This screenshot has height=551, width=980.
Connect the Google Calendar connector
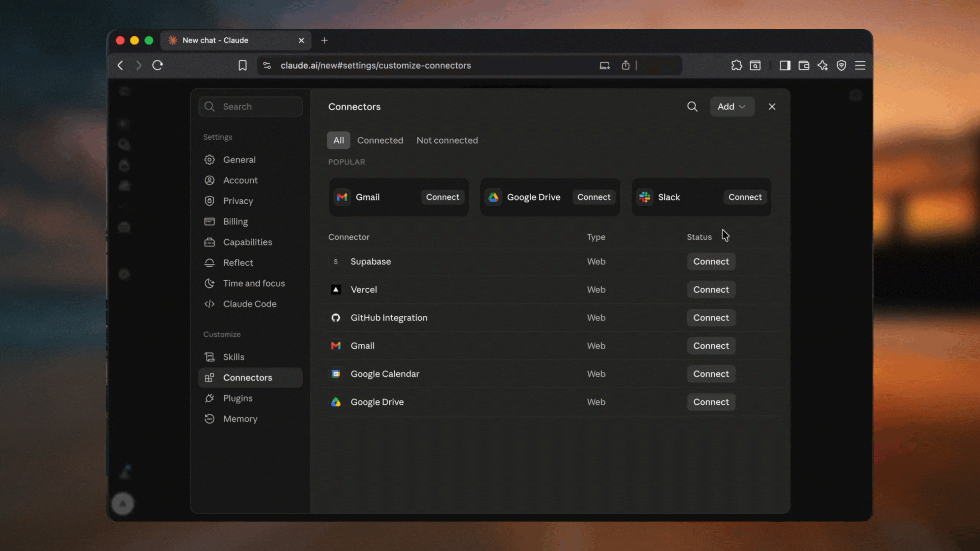[711, 374]
